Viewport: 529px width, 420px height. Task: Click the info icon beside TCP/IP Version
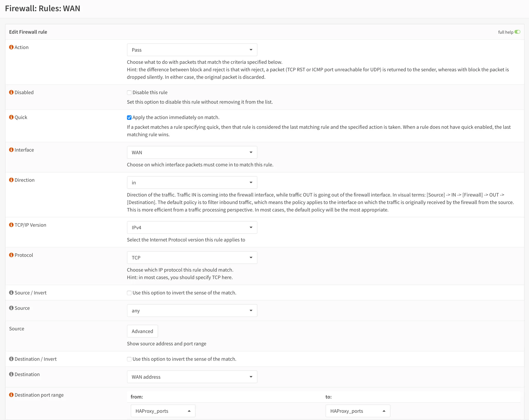pyautogui.click(x=11, y=225)
